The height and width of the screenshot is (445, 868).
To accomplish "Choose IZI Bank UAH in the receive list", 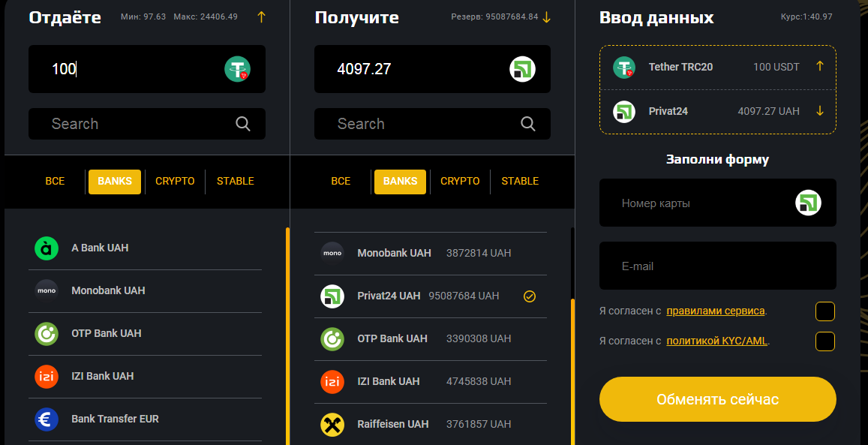I will pos(431,381).
